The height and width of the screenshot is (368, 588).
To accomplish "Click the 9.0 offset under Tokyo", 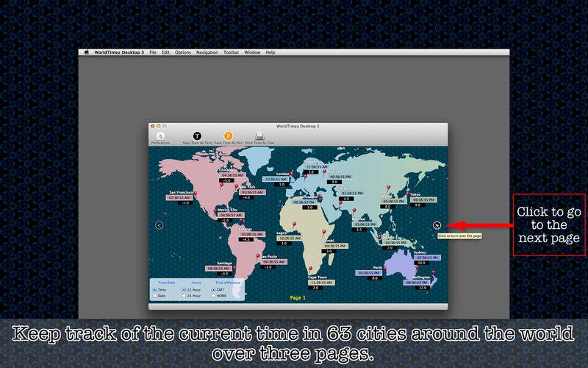I will (417, 205).
